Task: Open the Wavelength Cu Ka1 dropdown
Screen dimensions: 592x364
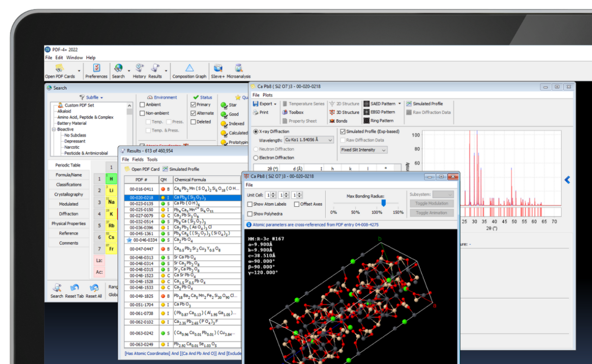Action: 308,140
